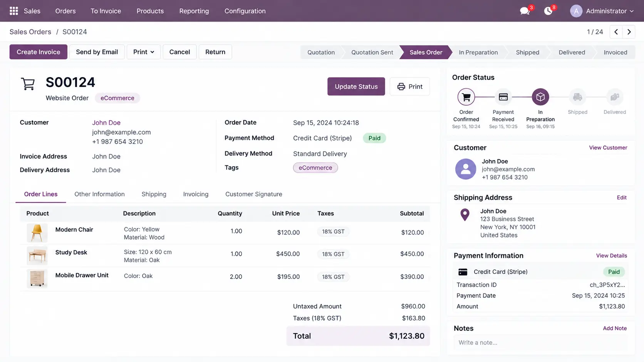Open the Configuration menu
644x362 pixels.
click(x=245, y=11)
